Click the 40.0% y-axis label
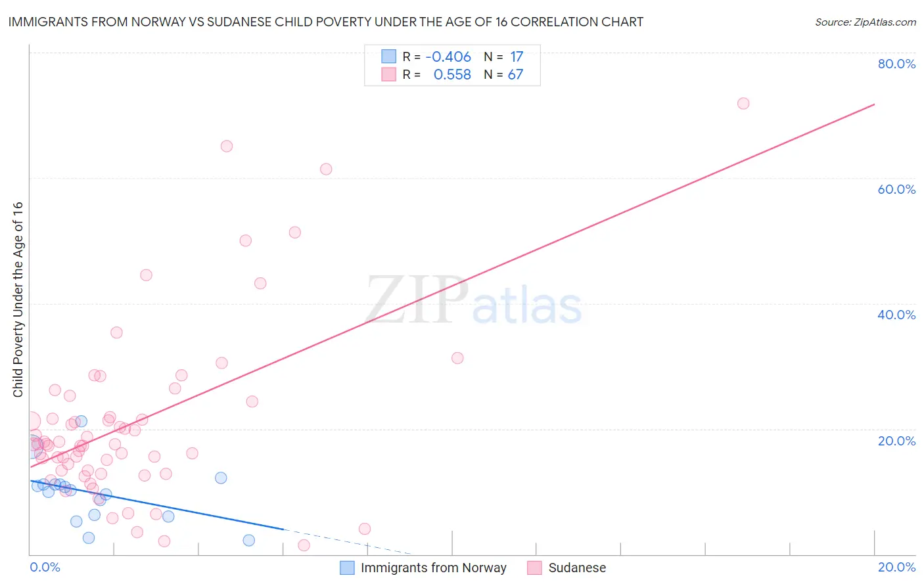 point(896,315)
